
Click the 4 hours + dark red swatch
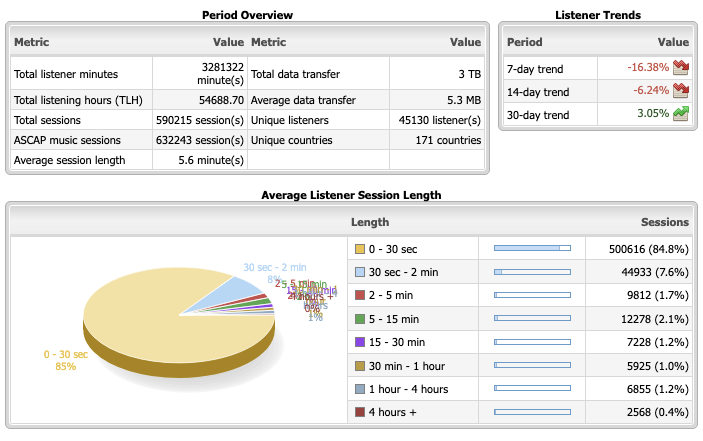[x=360, y=412]
